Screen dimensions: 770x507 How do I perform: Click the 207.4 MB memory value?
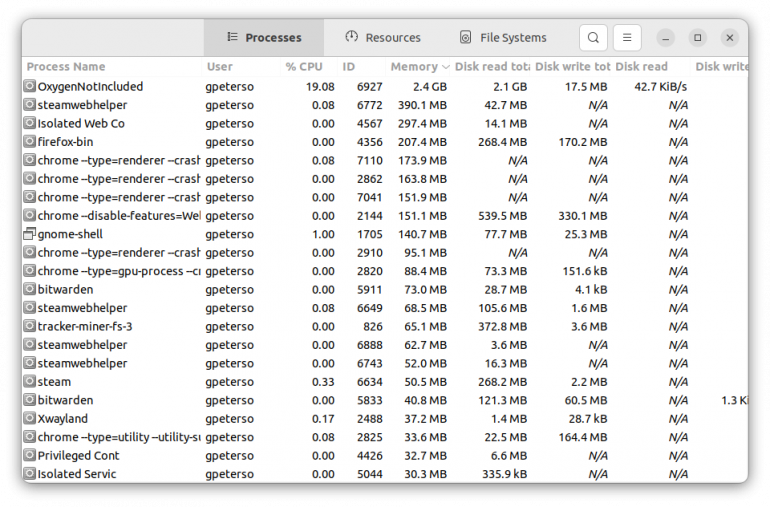[422, 142]
